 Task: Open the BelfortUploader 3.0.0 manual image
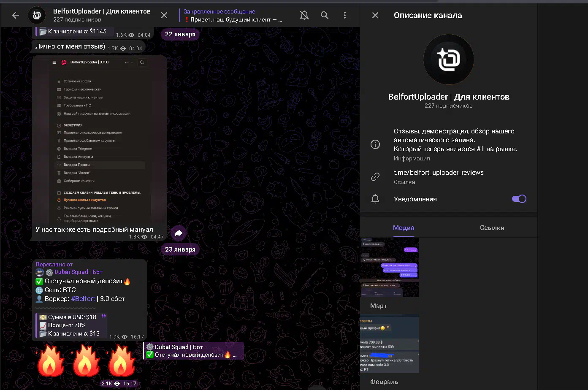100,140
